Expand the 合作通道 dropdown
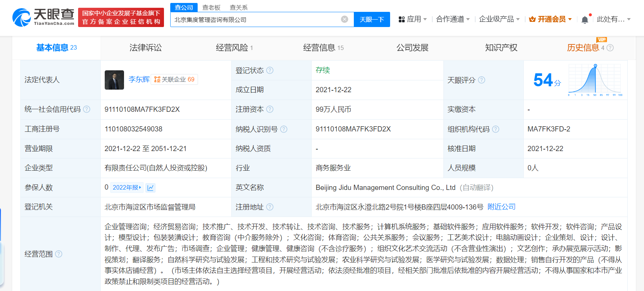 click(468, 19)
